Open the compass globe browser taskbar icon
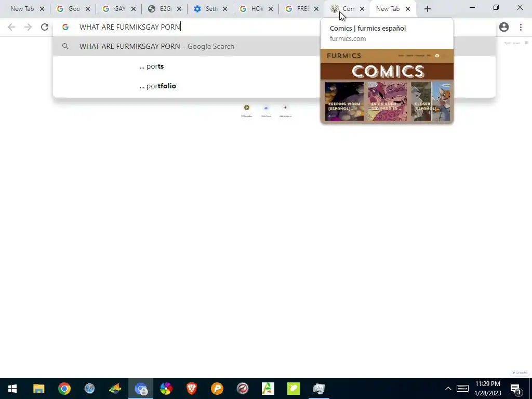 (x=89, y=389)
